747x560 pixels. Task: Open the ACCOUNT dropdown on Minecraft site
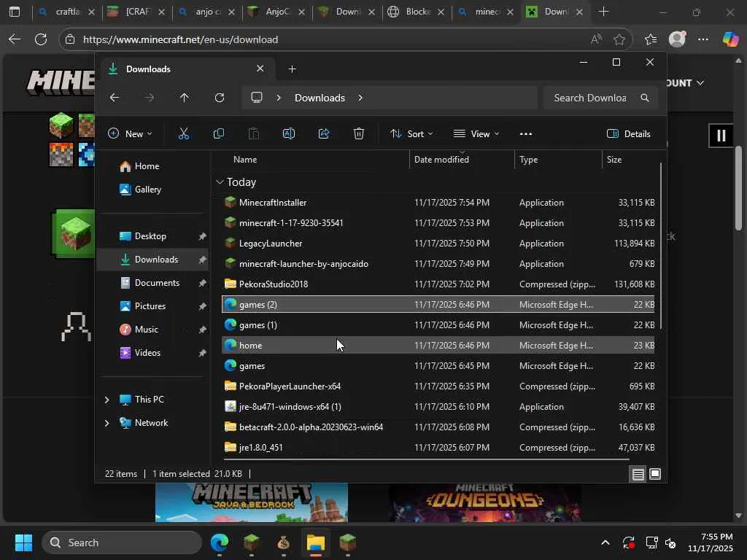[x=686, y=83]
